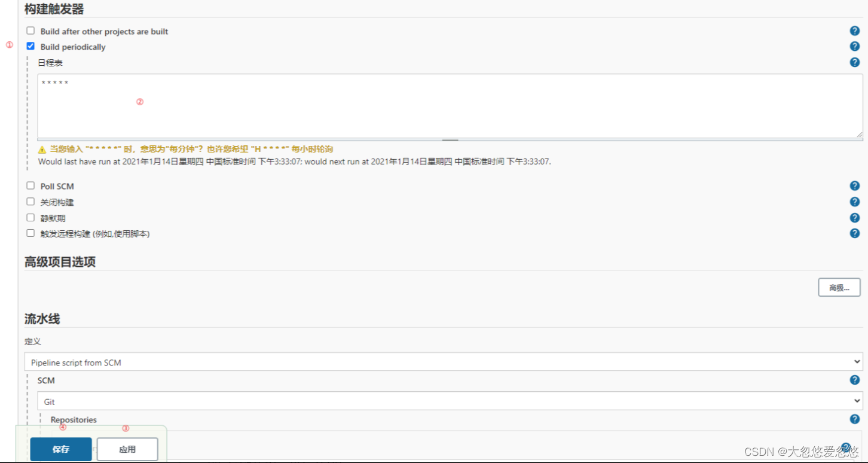Click the 流水线 section heading
868x463 pixels.
pyautogui.click(x=42, y=319)
